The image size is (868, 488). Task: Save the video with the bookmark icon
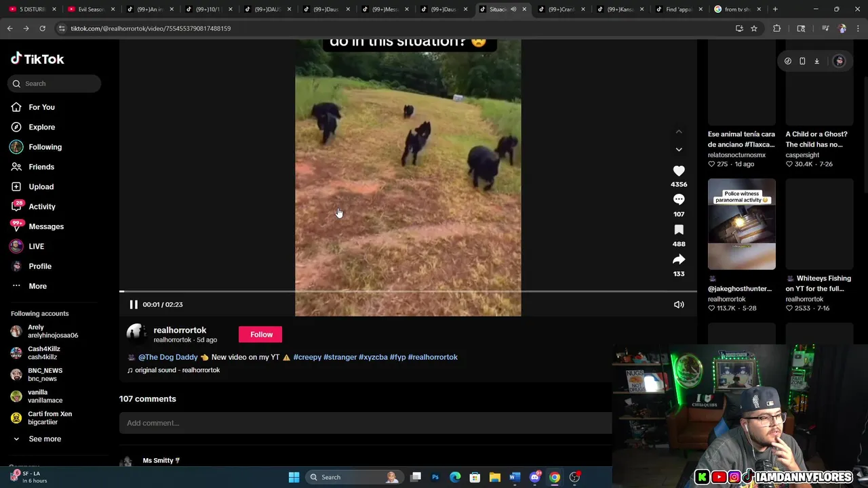tap(679, 230)
